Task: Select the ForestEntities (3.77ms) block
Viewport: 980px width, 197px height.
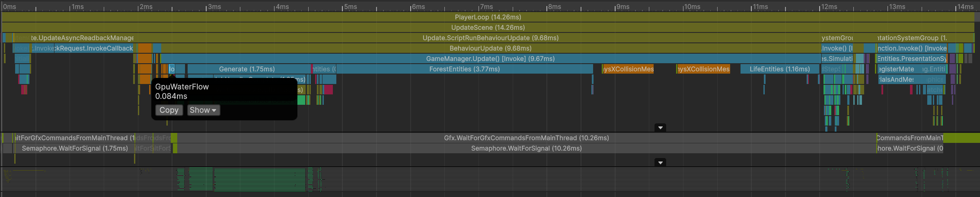Action: 465,69
